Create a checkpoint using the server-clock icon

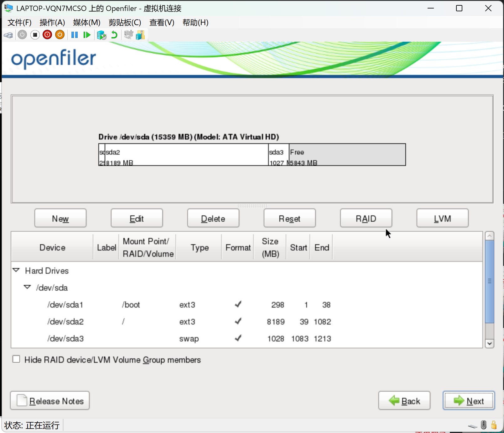click(x=101, y=35)
